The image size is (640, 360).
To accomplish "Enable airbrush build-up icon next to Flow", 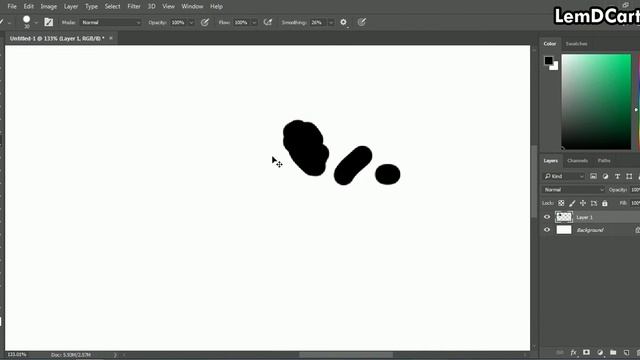I will [268, 22].
